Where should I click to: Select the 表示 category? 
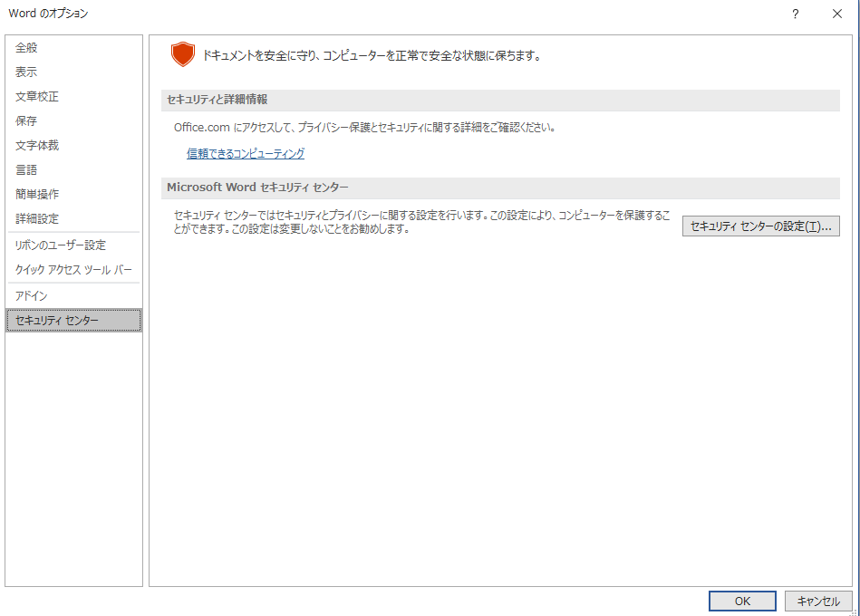tap(73, 72)
